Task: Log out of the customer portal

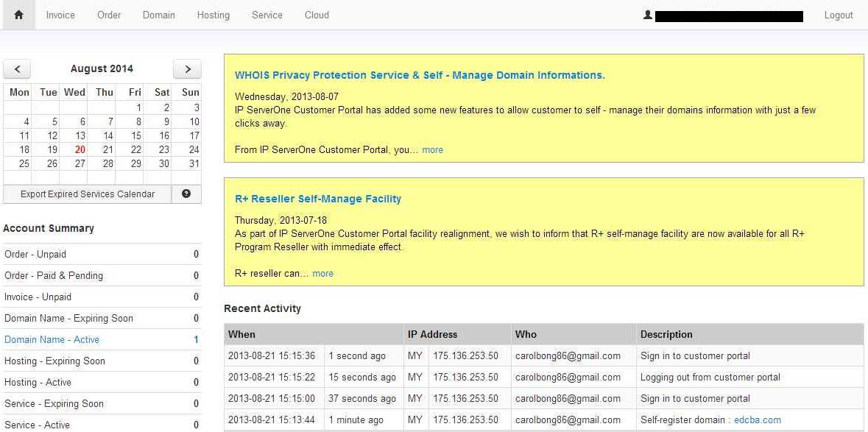Action: (x=838, y=15)
